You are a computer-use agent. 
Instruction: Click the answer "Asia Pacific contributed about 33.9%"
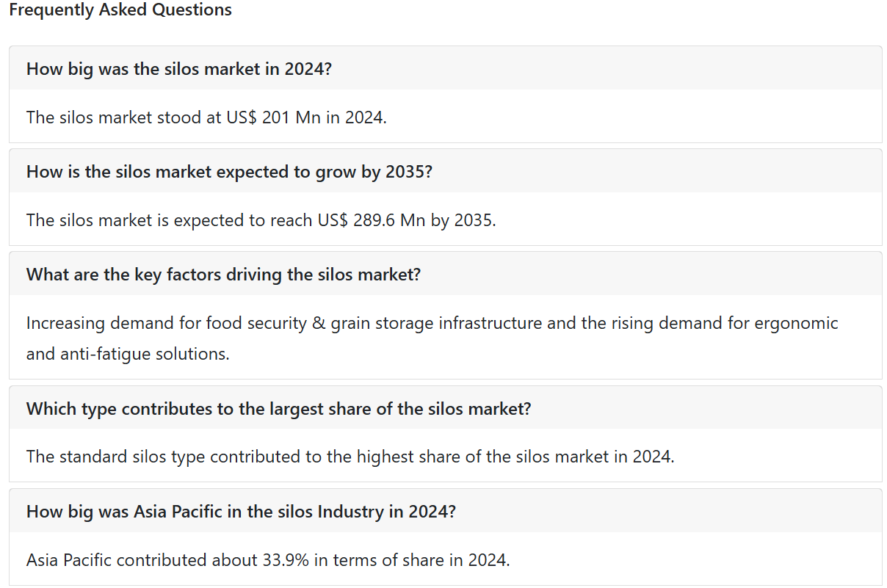(268, 560)
